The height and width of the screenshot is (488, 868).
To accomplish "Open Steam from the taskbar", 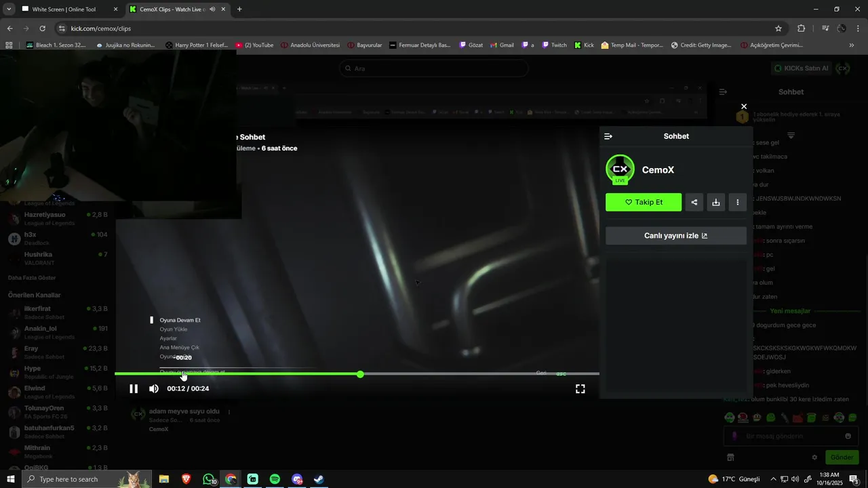I will point(318,479).
